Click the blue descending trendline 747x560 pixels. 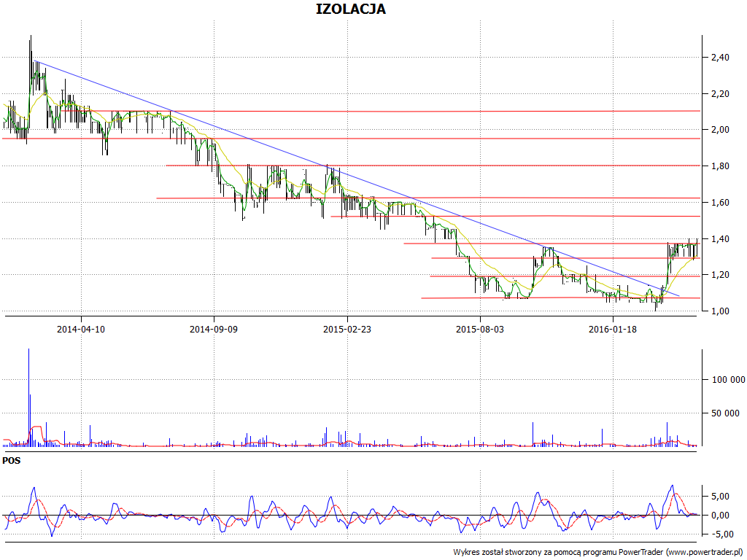pos(355,178)
